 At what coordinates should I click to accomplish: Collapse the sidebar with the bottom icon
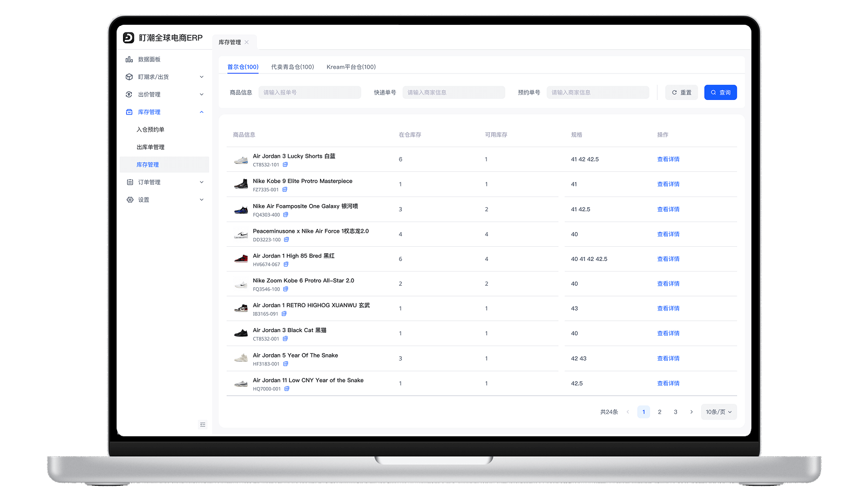tap(203, 425)
